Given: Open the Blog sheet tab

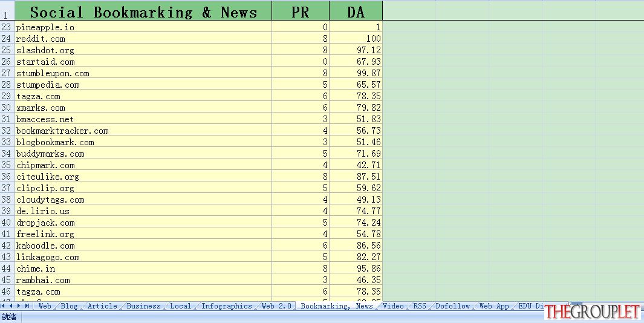Looking at the screenshot, I should coord(69,305).
